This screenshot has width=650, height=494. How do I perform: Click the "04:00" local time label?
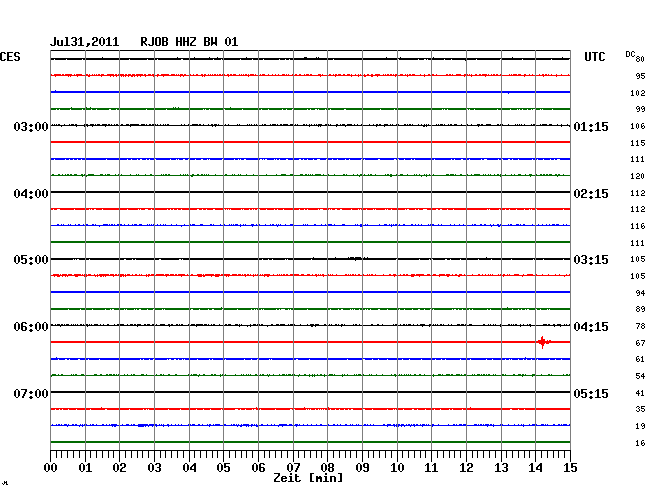coord(31,194)
